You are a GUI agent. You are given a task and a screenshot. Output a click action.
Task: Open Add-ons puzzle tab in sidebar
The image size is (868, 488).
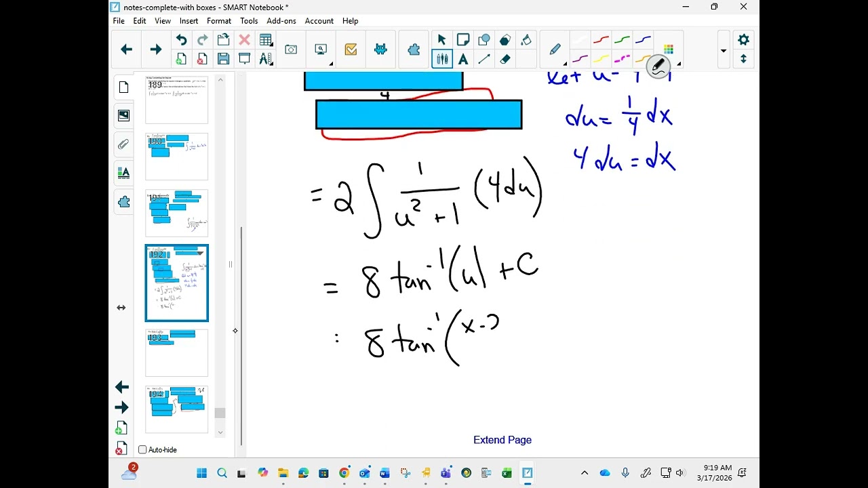pyautogui.click(x=123, y=202)
